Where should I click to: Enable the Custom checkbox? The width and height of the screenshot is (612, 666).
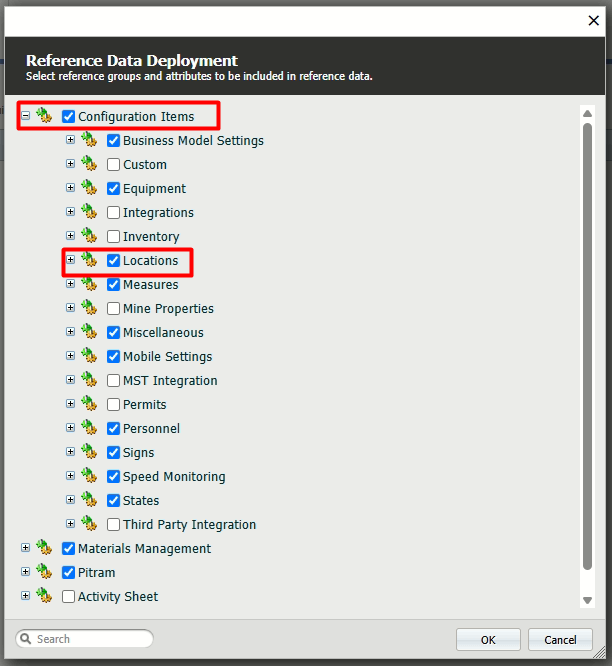(114, 165)
